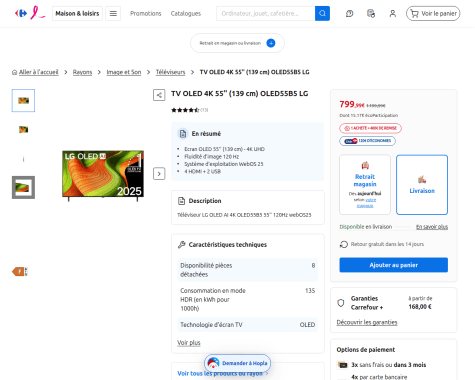475x380 pixels.
Task: Click Ajouter au panier button
Action: click(x=394, y=265)
